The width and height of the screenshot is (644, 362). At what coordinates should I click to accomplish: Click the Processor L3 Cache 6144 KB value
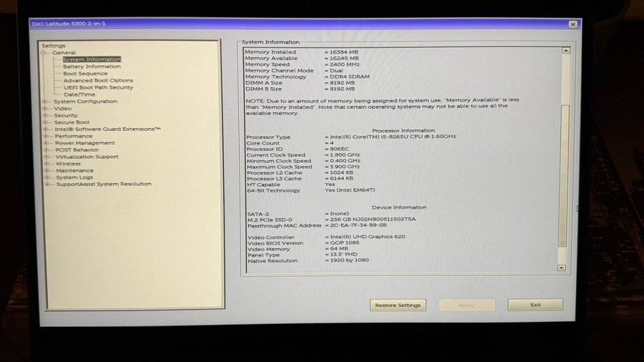click(341, 179)
